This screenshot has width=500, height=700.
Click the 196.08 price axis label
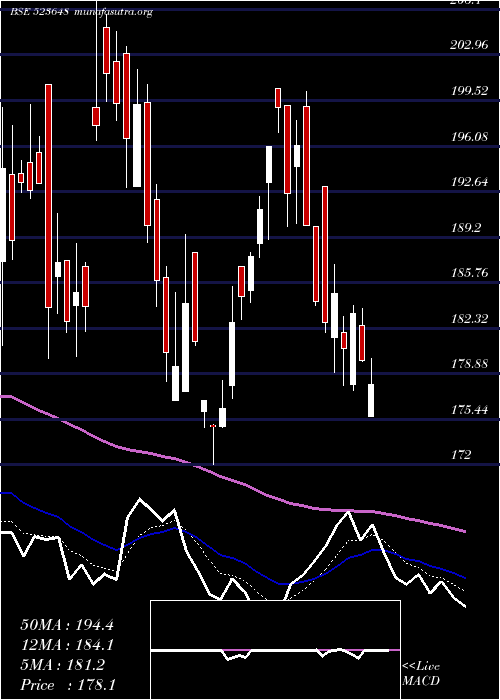[469, 137]
